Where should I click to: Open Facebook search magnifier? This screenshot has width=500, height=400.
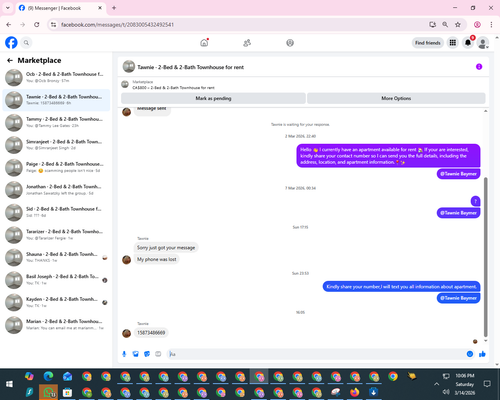click(x=26, y=43)
